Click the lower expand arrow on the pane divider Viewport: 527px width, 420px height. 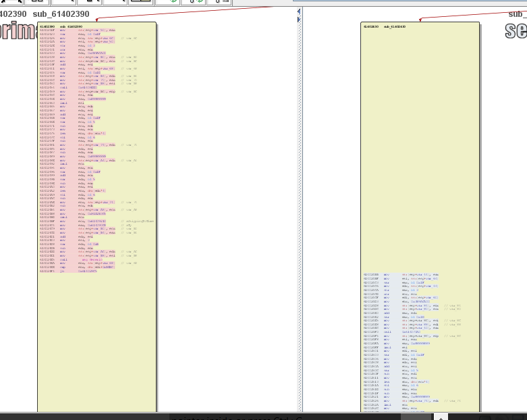pos(300,20)
